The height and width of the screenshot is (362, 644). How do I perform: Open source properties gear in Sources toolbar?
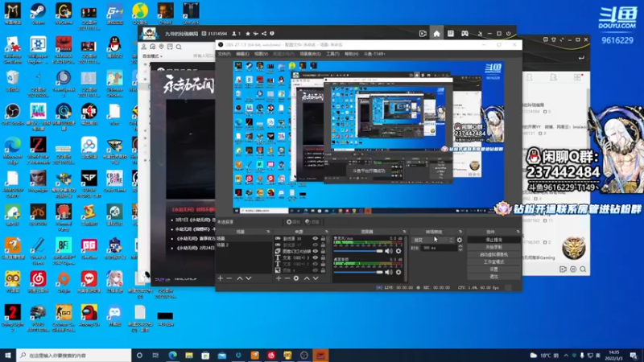pos(296,278)
